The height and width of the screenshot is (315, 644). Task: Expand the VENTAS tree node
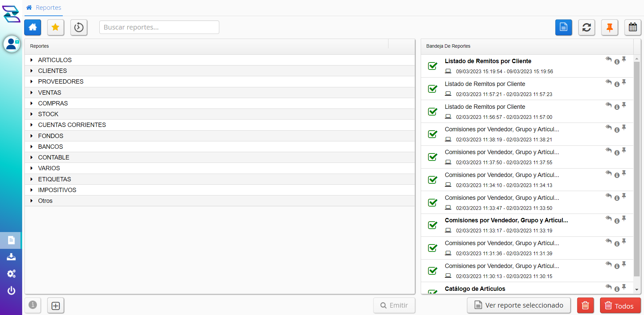coord(32,93)
